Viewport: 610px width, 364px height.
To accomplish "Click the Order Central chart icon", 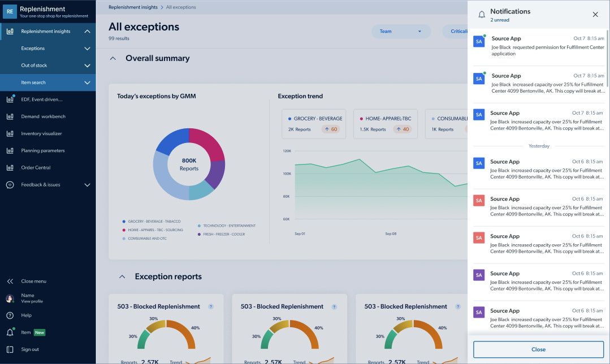I will [x=10, y=168].
